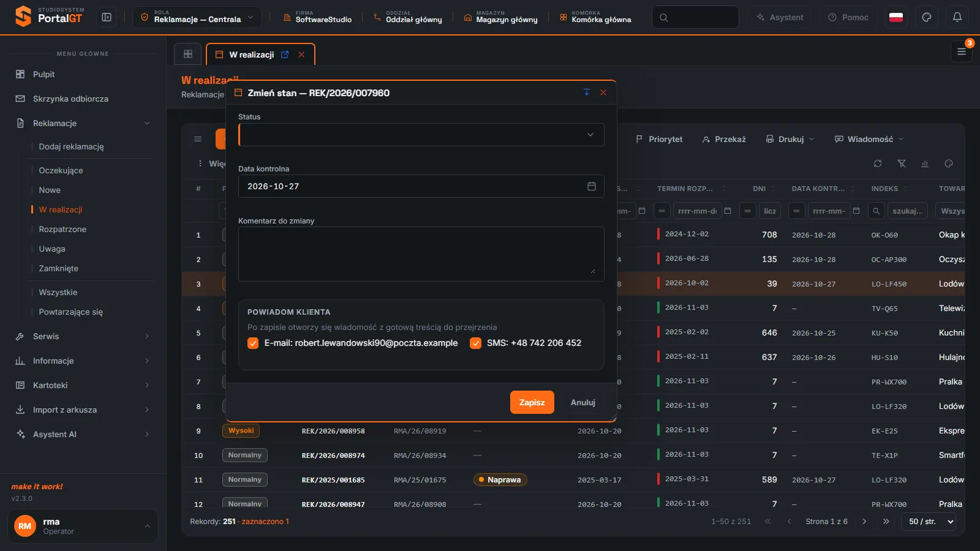
Task: Open the Asystent button in header
Action: 779,17
